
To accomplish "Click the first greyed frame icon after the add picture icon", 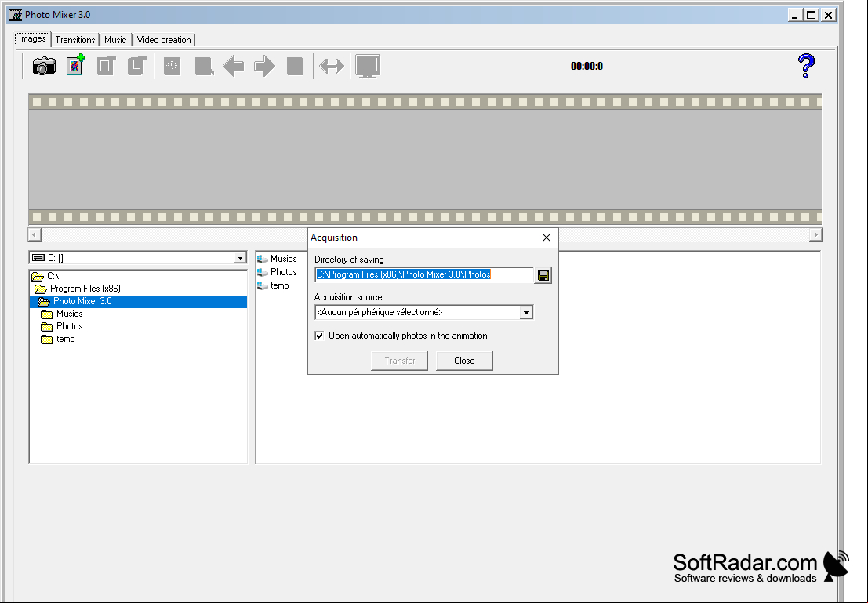I will 106,65.
